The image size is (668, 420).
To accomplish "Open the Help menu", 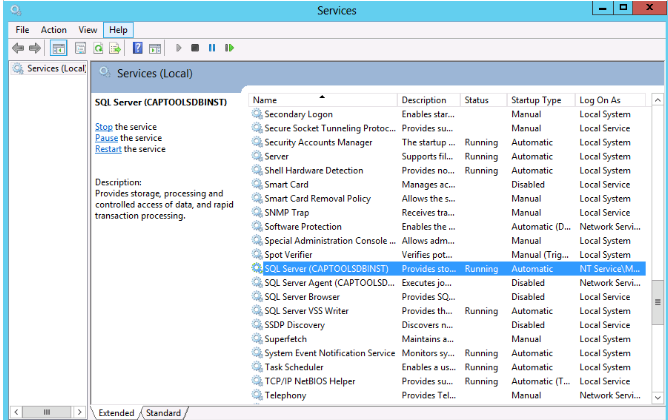I will pos(118,30).
